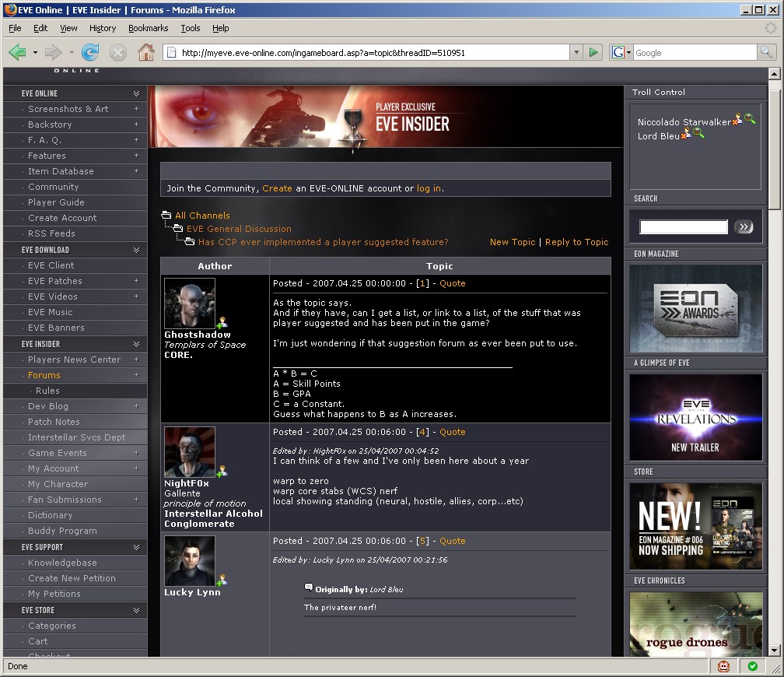Click the add-buddy icon under Ghostshadow's avatar

coord(222,323)
